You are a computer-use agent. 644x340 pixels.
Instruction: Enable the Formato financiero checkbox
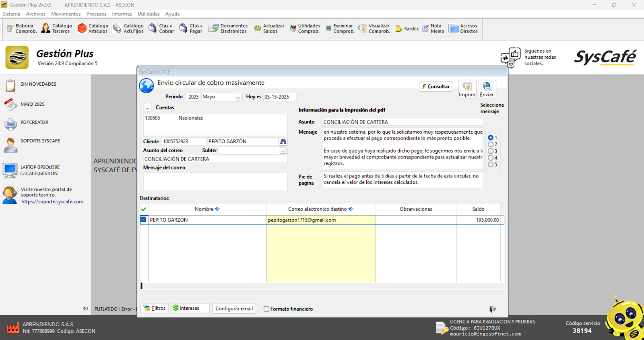pos(266,309)
